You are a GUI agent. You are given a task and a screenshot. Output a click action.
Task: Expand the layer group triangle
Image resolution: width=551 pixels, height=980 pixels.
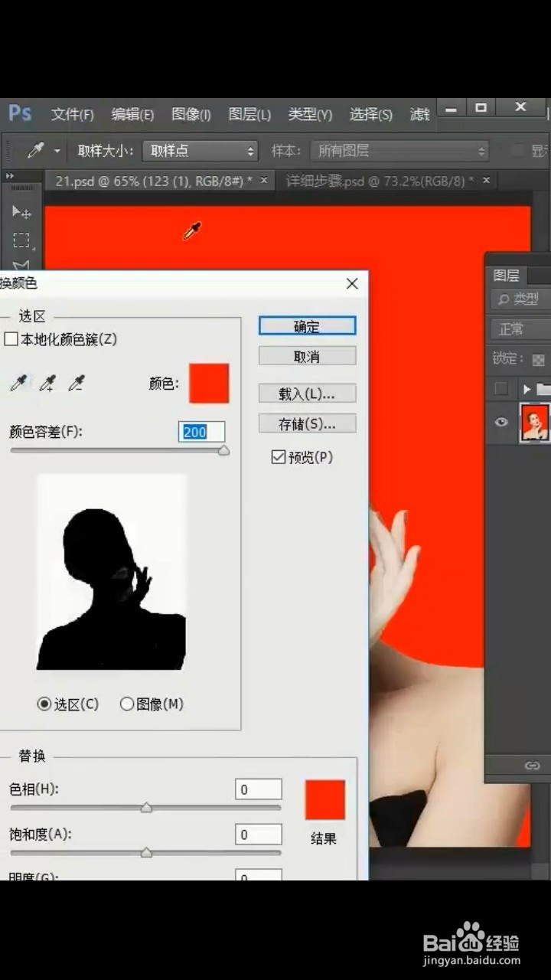[x=527, y=389]
